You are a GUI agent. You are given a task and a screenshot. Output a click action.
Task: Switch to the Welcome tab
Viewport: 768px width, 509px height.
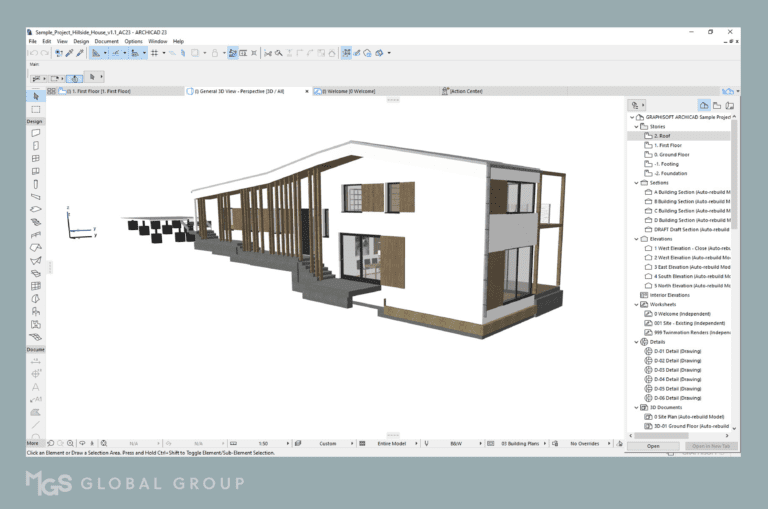point(349,90)
